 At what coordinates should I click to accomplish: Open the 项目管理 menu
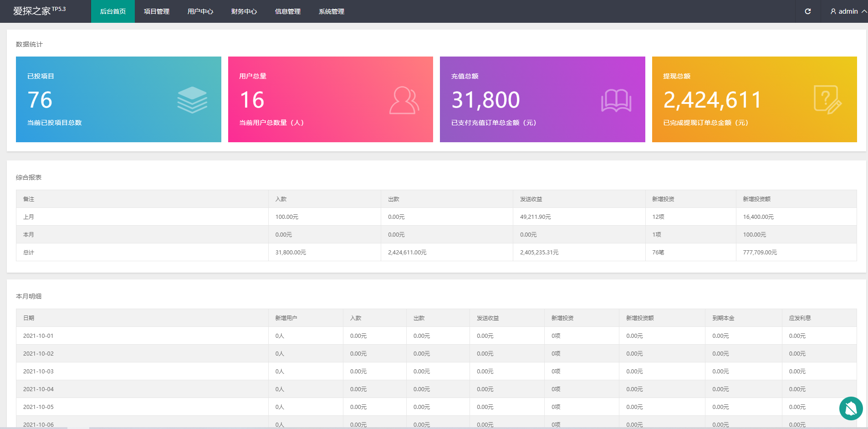tap(157, 11)
